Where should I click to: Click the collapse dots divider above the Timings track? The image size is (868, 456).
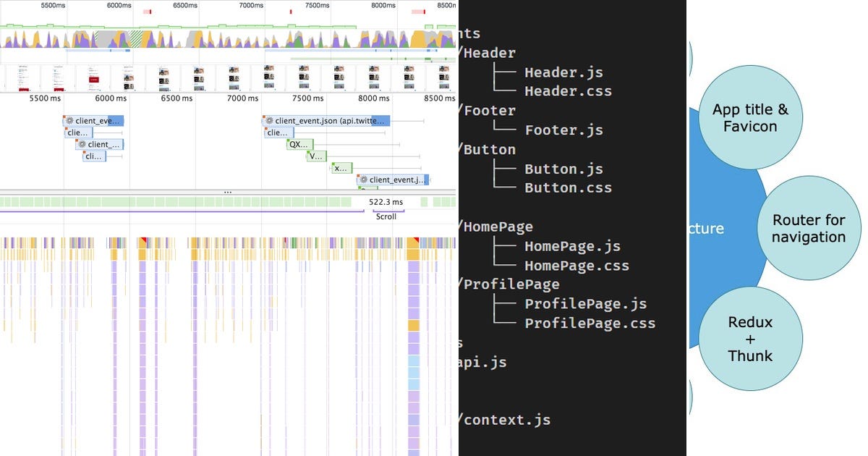(x=227, y=192)
